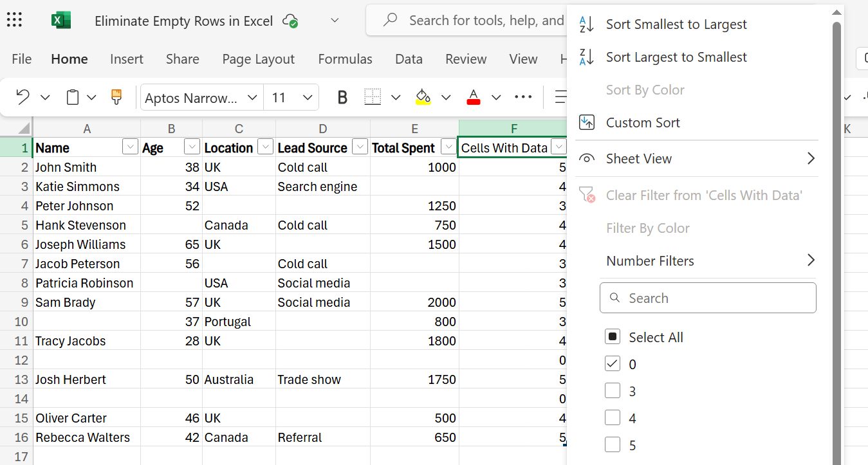Uncheck the value 0 filter checkbox
The height and width of the screenshot is (465, 868).
pos(613,363)
